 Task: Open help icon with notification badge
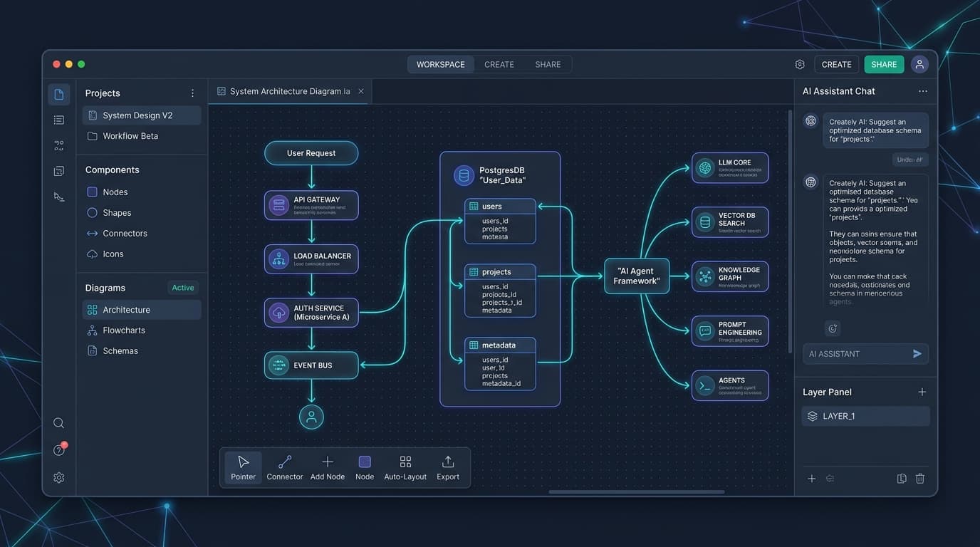click(59, 450)
